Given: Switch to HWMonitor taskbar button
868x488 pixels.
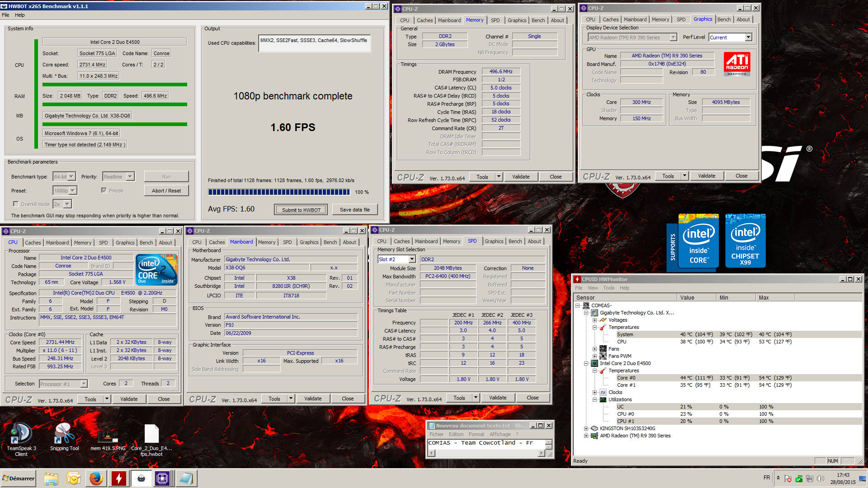Looking at the screenshot, I should pyautogui.click(x=119, y=478).
